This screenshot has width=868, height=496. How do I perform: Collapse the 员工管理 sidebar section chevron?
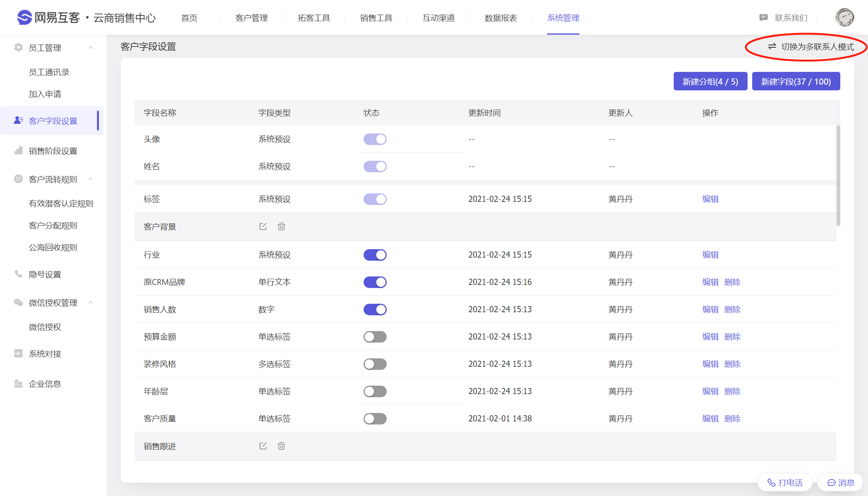pos(91,47)
